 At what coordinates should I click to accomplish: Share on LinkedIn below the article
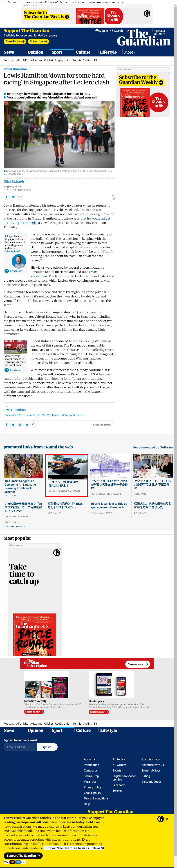(x=27, y=425)
